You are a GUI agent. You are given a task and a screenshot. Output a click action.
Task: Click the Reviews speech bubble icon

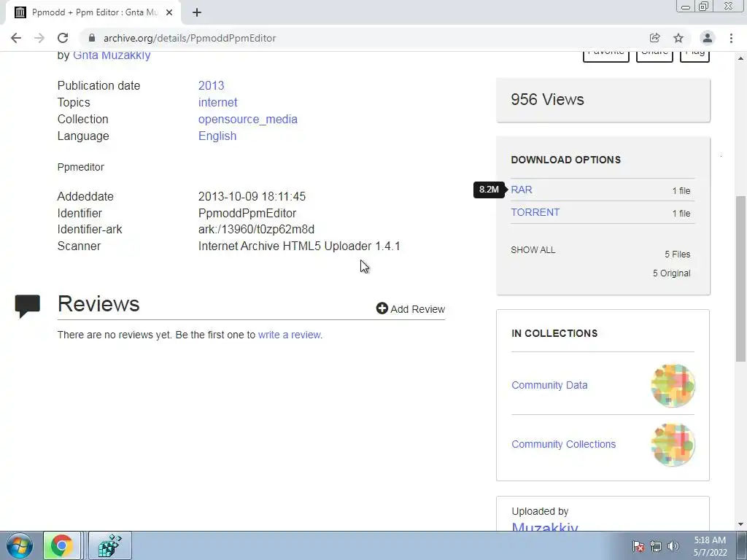point(28,306)
